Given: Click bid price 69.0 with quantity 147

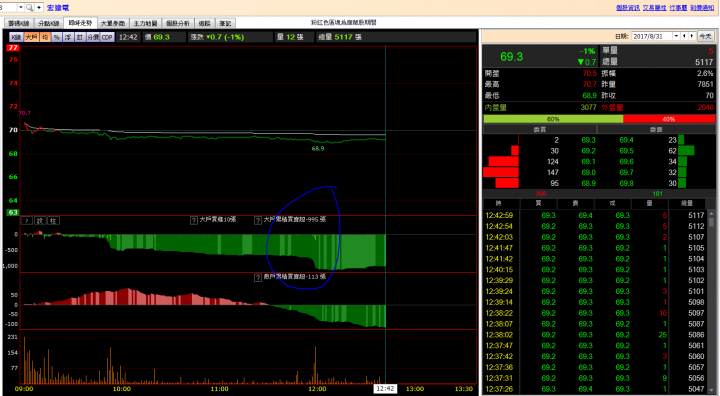Looking at the screenshot, I should (x=588, y=172).
